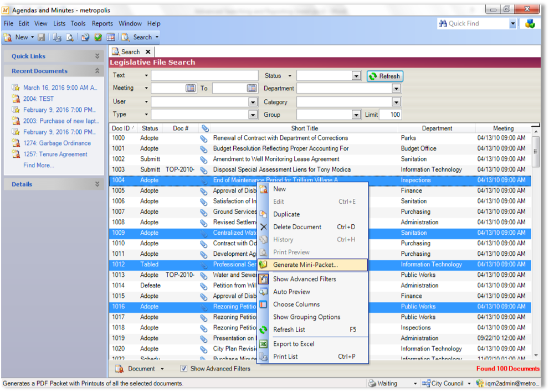Open the Department dropdown list
549x392 pixels.
(396, 88)
